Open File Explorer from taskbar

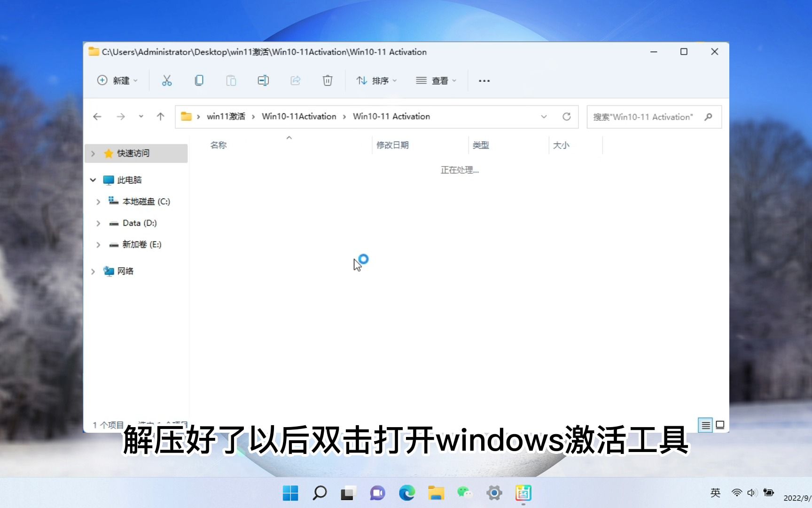436,493
